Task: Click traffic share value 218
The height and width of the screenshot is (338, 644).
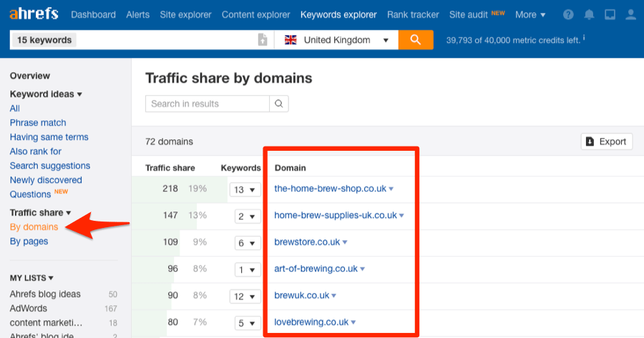Action: [170, 189]
